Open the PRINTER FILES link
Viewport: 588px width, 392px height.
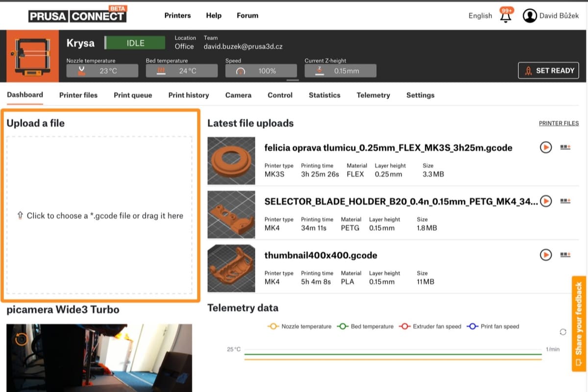559,123
